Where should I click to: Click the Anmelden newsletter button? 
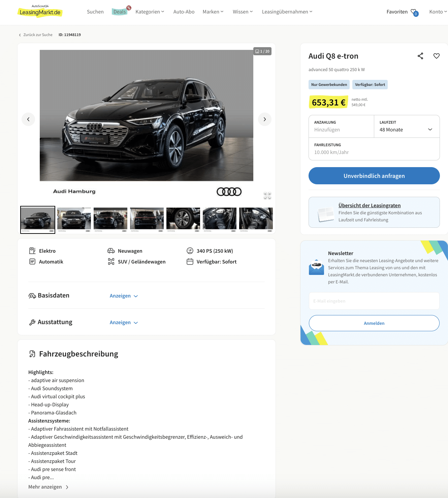coord(374,323)
